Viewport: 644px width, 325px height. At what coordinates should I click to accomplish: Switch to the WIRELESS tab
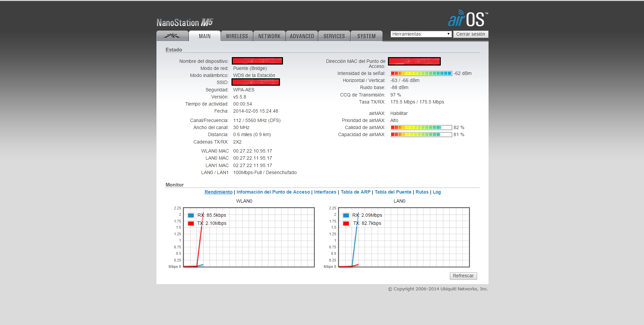(237, 36)
